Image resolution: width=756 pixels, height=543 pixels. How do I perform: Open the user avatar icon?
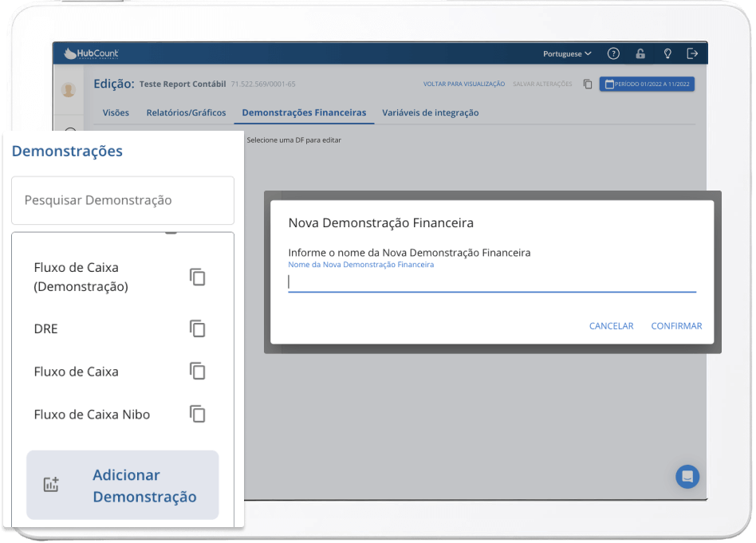tap(69, 89)
